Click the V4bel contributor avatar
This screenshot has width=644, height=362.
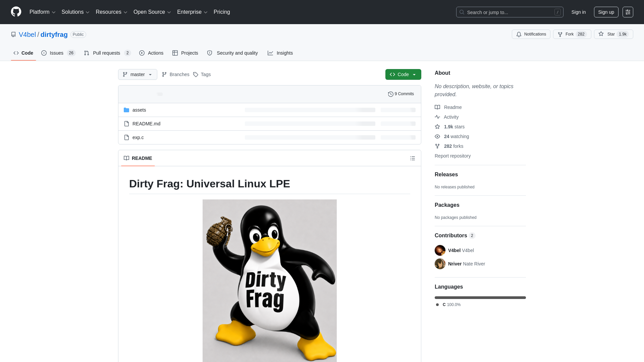pos(440,250)
